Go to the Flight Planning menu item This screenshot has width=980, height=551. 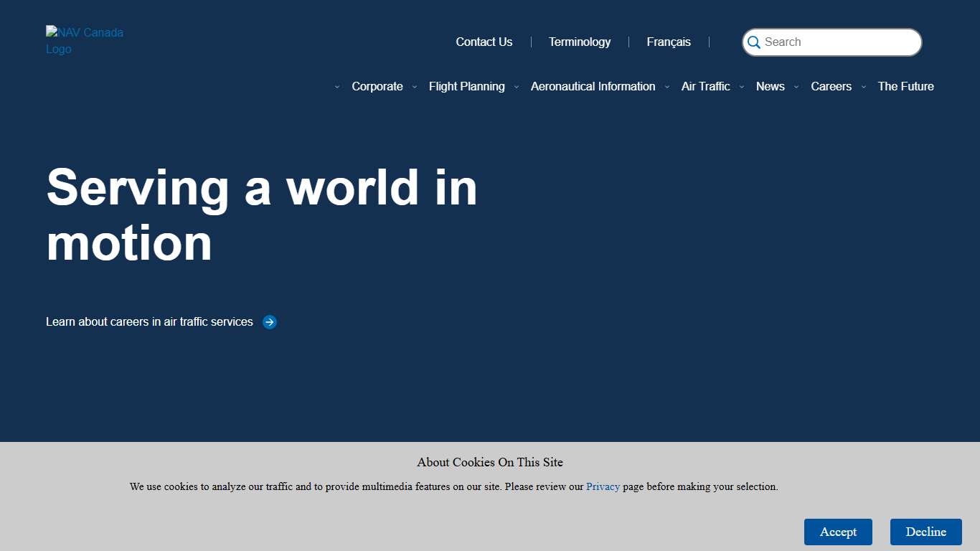[x=466, y=86]
